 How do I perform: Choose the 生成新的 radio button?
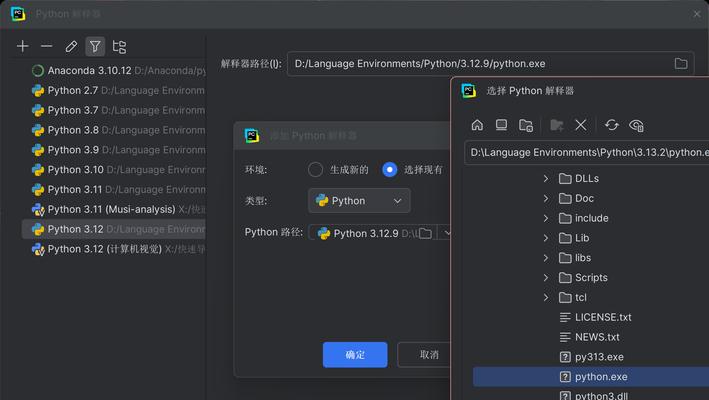(x=315, y=169)
